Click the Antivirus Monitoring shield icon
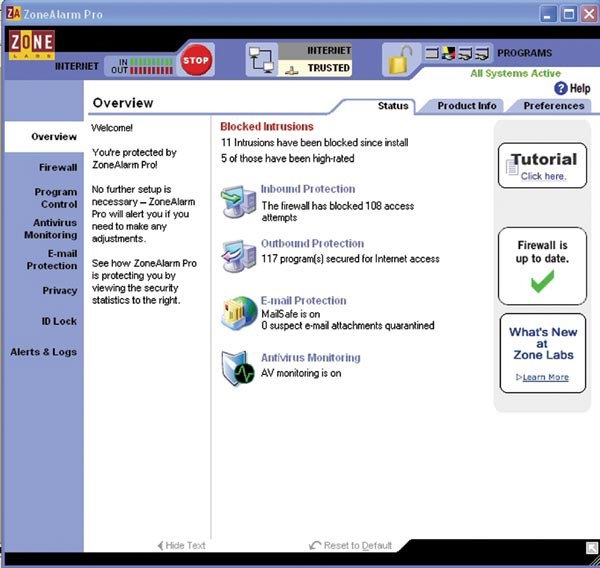The image size is (600, 568). (238, 368)
